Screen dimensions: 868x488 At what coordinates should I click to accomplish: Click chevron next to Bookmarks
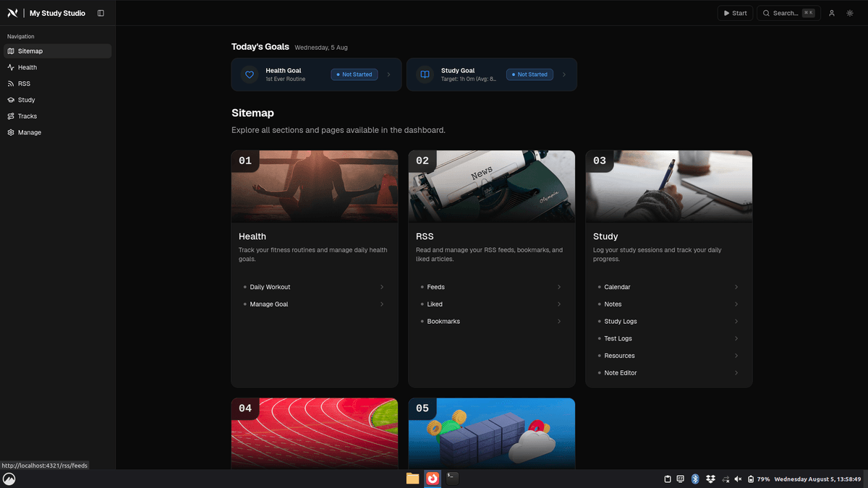pyautogui.click(x=559, y=322)
